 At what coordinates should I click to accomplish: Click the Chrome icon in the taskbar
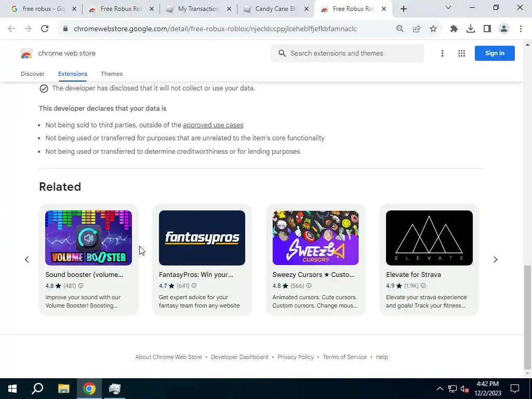(89, 389)
